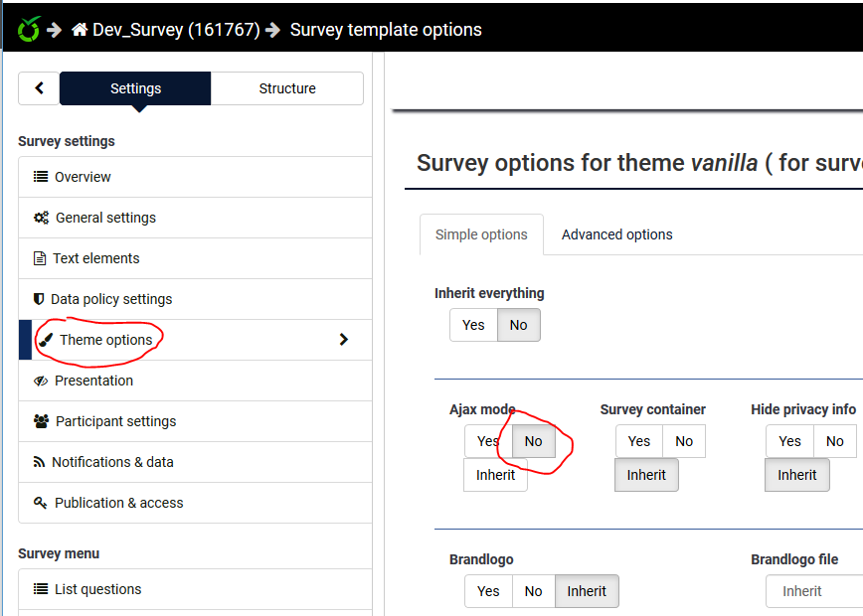863x616 pixels.
Task: Click the Presentation eye-slash icon
Action: pos(41,381)
